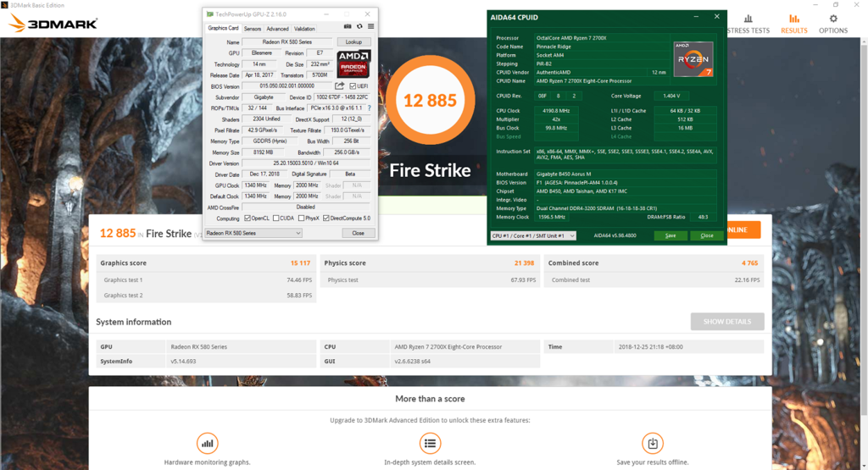Toggle the DirectCompute 5.0 checkbox

(326, 218)
